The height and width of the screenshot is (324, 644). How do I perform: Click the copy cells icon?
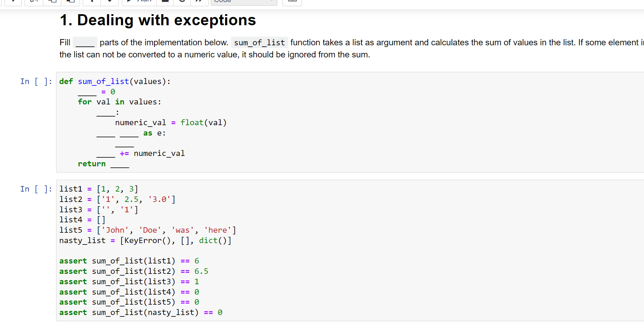(52, 2)
